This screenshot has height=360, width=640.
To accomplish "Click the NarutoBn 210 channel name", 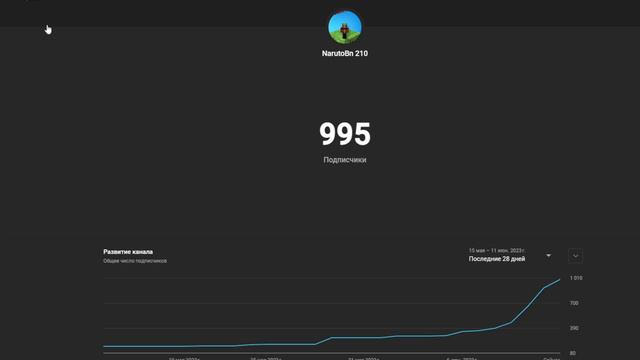I will 345,53.
